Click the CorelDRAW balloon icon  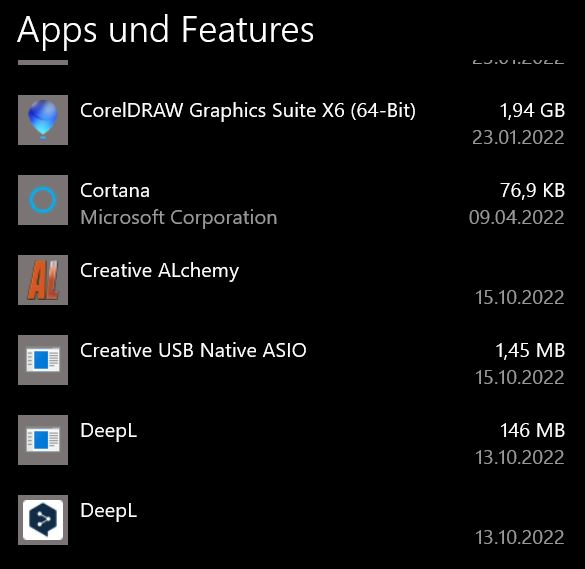point(43,120)
